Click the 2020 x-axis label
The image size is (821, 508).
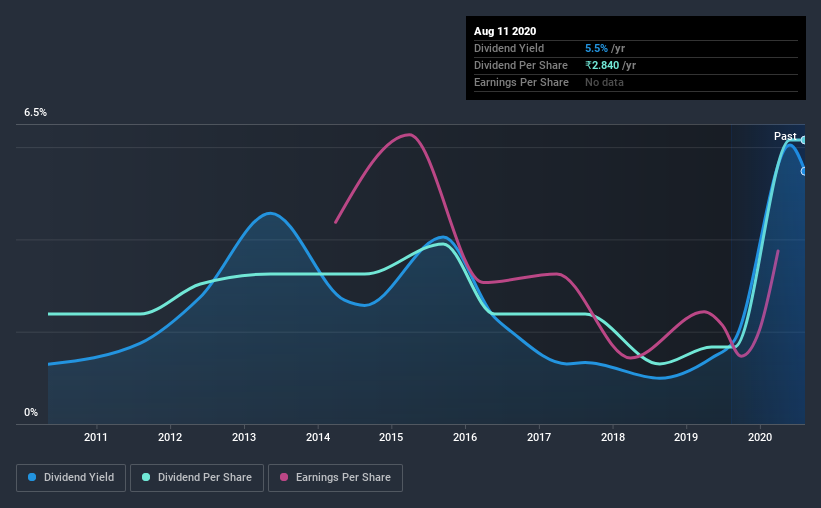[760, 437]
